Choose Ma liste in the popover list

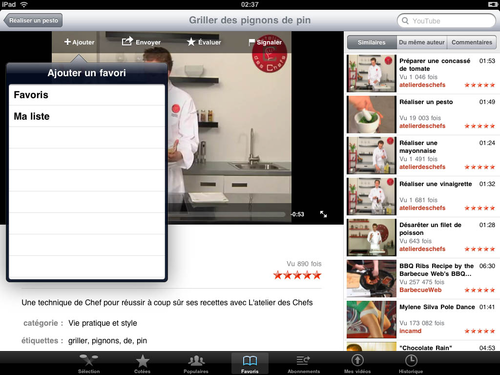point(87,116)
